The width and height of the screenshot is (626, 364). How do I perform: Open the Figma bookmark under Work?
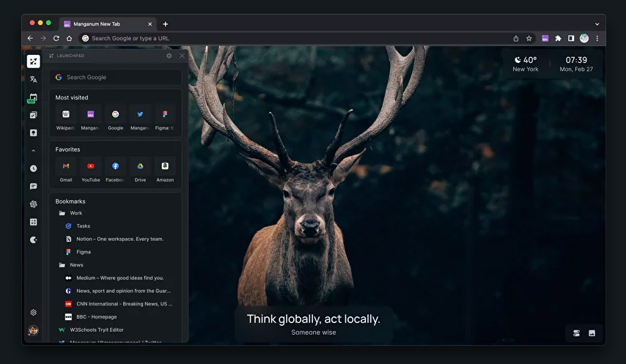tap(78, 252)
